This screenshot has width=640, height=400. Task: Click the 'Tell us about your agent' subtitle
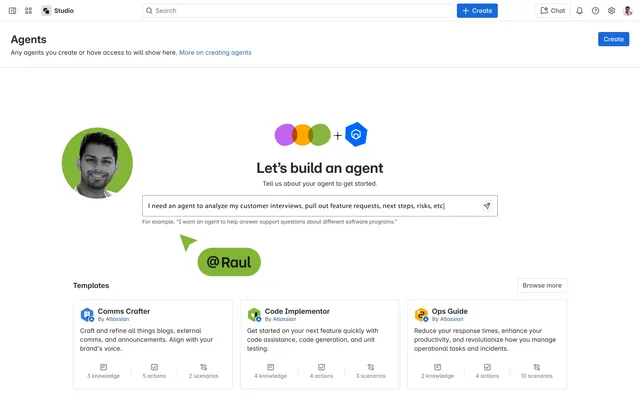[320, 184]
